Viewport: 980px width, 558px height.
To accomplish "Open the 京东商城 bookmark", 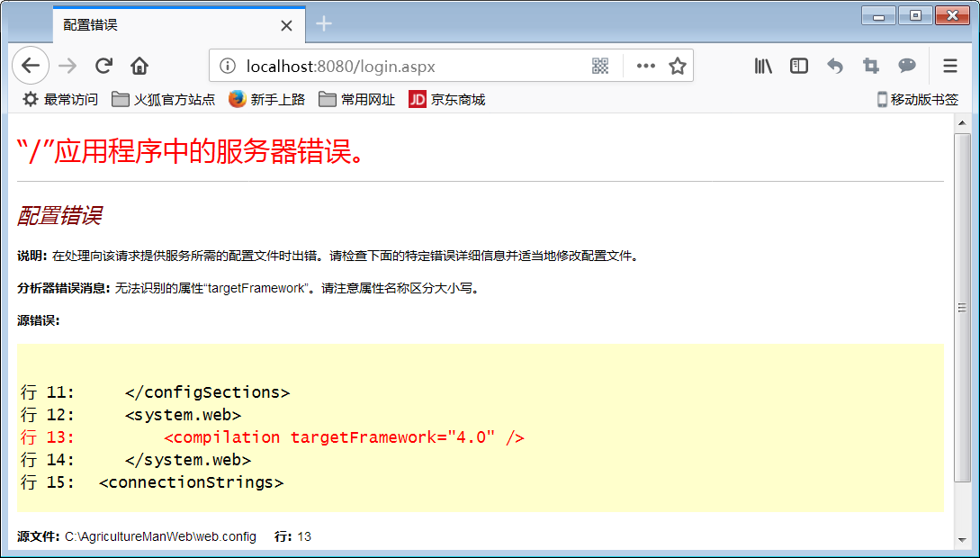I will point(447,99).
